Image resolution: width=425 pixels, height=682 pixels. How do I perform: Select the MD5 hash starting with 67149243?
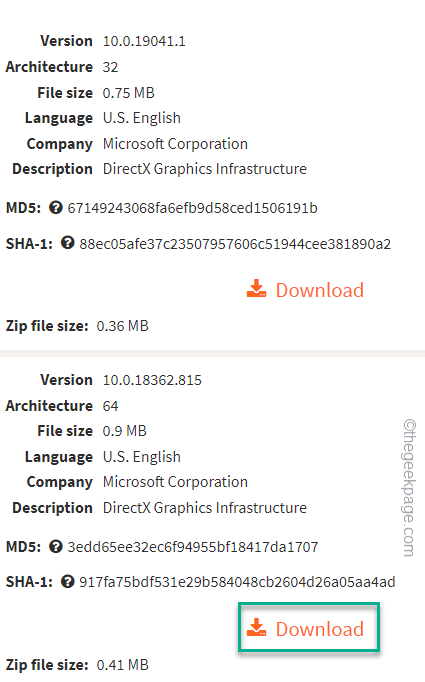pyautogui.click(x=192, y=208)
